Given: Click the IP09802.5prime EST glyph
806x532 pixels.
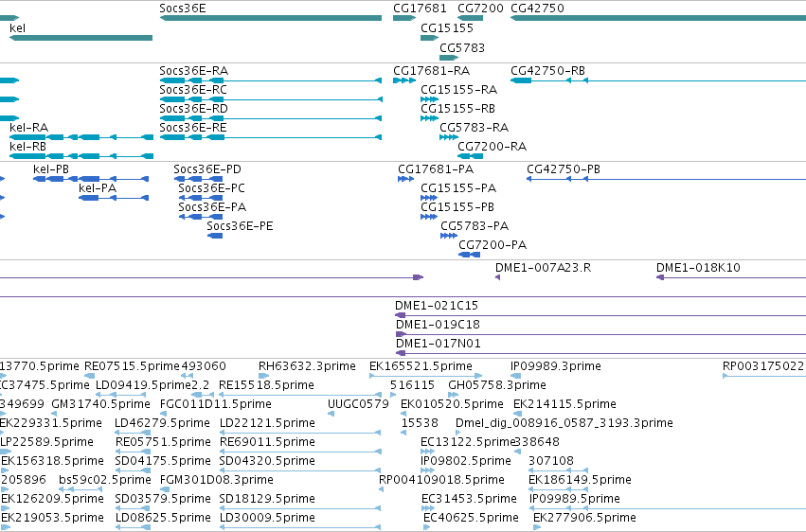Looking at the screenshot, I should pos(428,470).
